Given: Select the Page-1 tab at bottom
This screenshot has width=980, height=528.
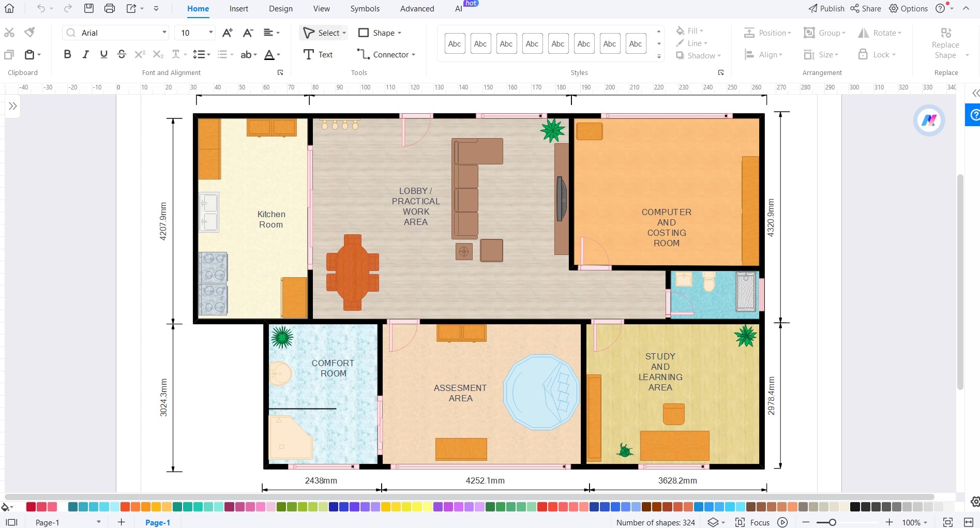Looking at the screenshot, I should [x=158, y=522].
